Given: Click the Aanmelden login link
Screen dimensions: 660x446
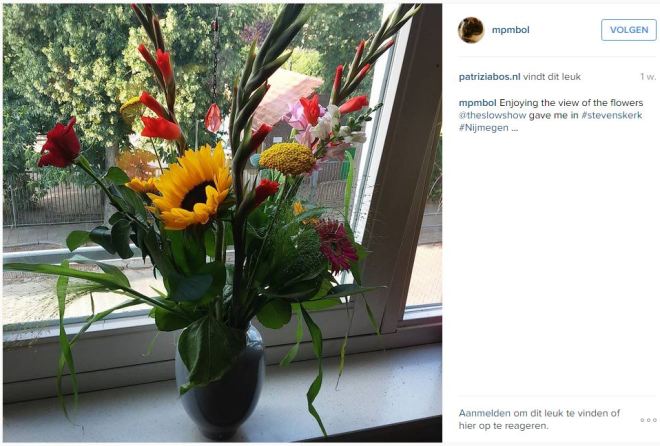Looking at the screenshot, I should [484, 413].
